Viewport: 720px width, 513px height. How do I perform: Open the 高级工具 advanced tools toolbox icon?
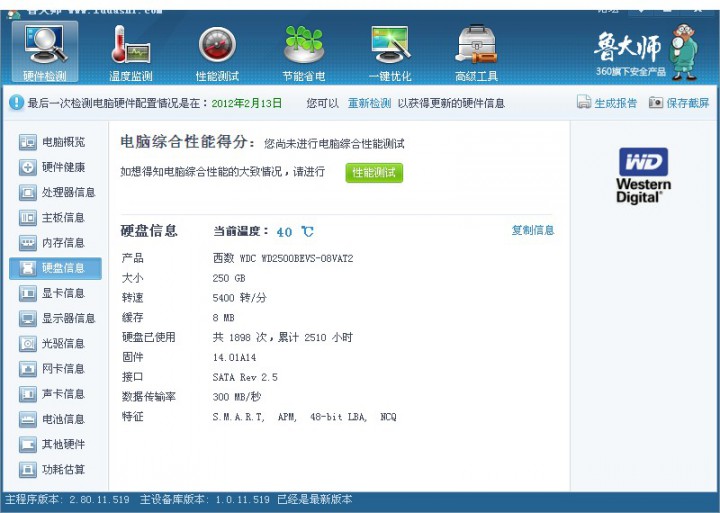coord(476,50)
